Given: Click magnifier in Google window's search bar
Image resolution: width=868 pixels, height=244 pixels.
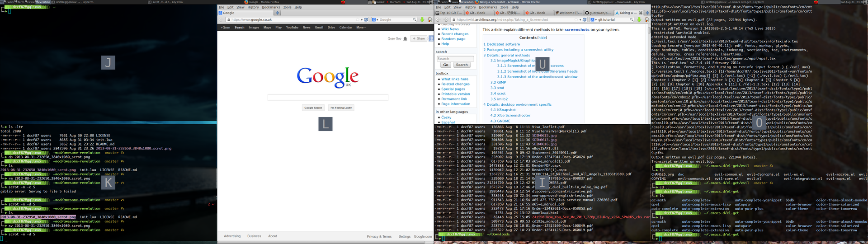Looking at the screenshot, I should (x=415, y=20).
